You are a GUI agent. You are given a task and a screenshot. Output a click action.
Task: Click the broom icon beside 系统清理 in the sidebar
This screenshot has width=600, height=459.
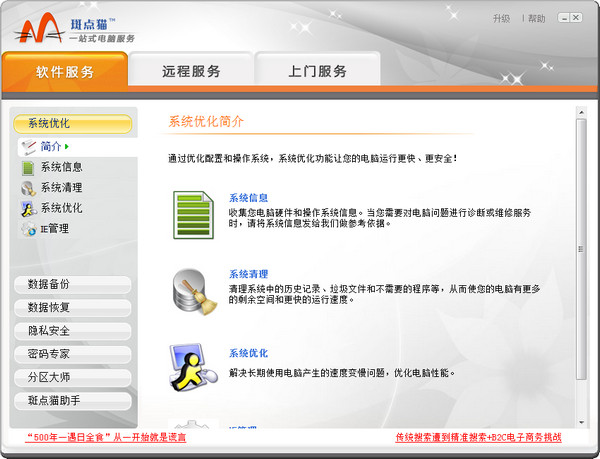(29, 189)
